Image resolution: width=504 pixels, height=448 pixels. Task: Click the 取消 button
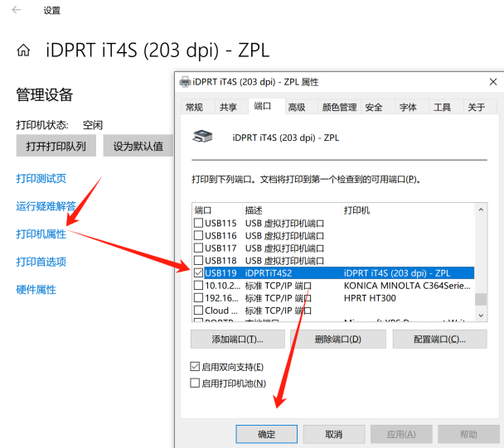(334, 434)
